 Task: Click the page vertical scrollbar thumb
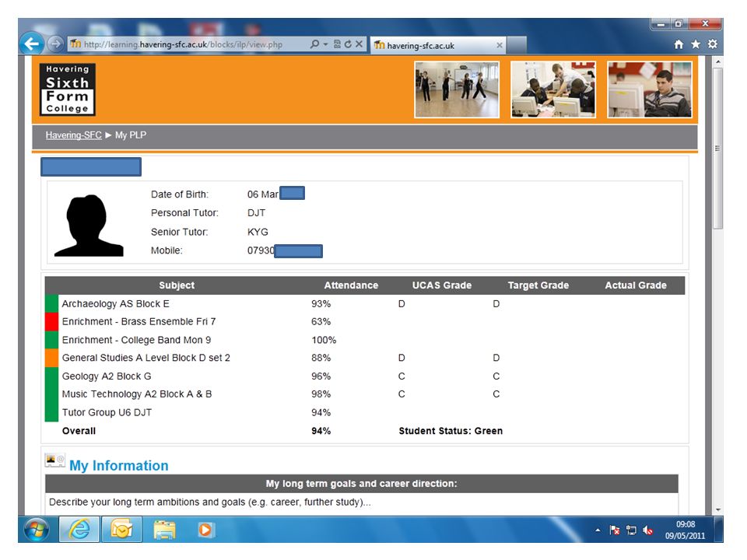pos(717,149)
